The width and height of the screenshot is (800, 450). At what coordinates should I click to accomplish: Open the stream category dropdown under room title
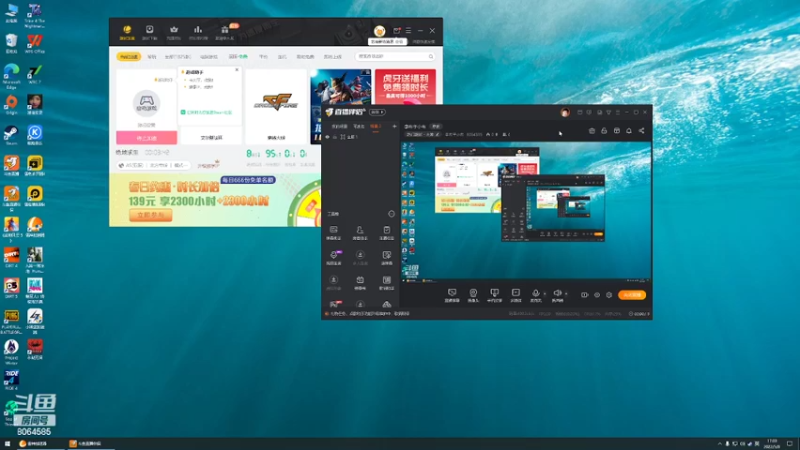point(423,135)
